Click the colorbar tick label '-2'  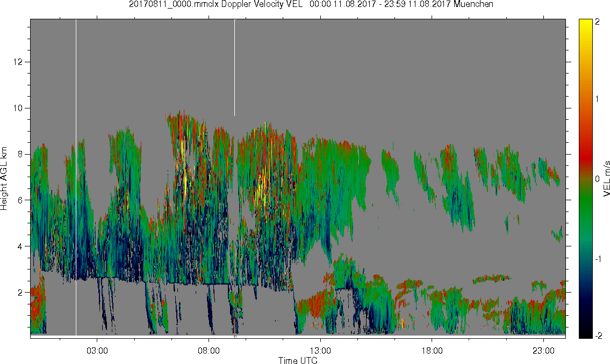point(598,336)
